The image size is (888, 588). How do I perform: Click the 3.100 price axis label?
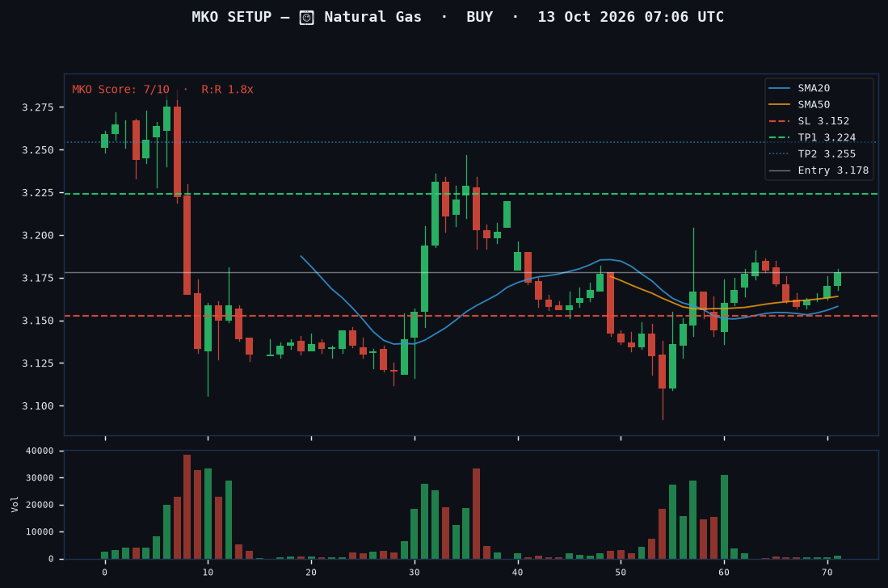38,406
